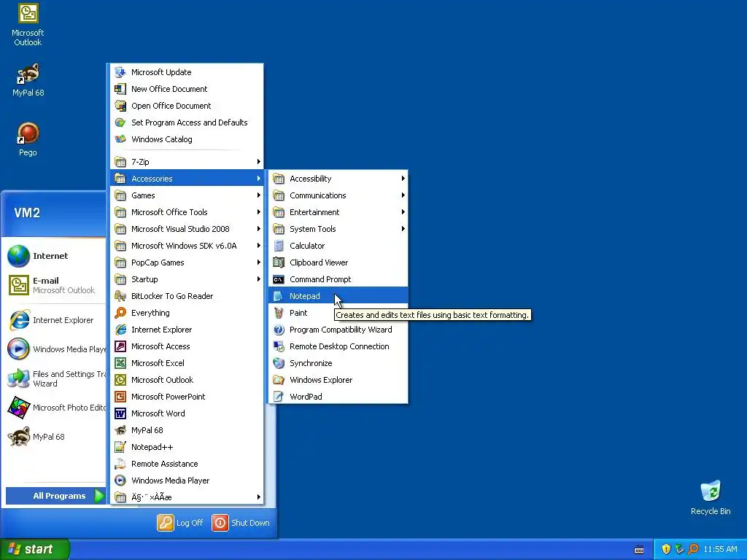
Task: Open the Remote Assistance entry
Action: pyautogui.click(x=187, y=464)
